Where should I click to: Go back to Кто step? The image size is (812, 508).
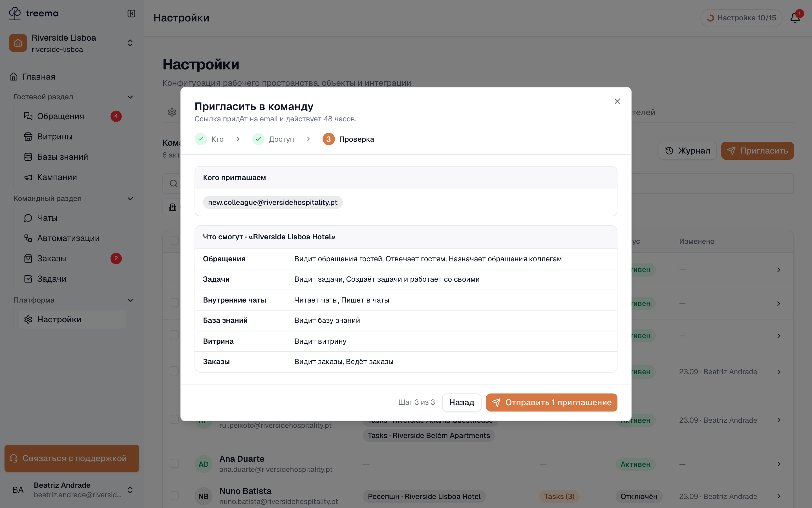click(209, 139)
